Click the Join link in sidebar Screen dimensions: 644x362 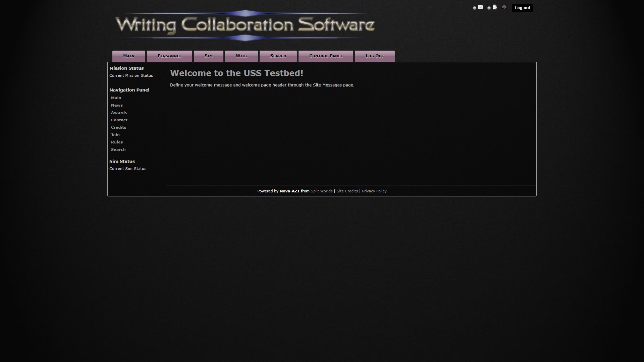coord(115,135)
